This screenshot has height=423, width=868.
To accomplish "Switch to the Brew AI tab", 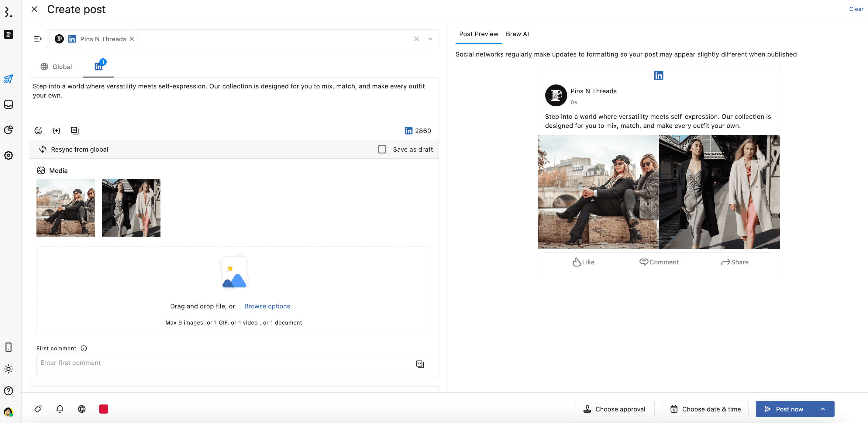I will 517,34.
